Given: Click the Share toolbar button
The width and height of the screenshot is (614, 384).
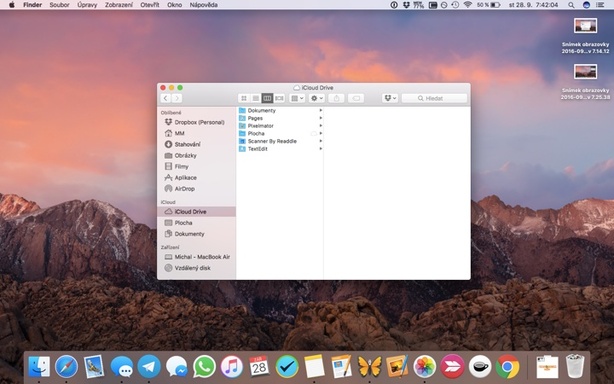Looking at the screenshot, I should [x=336, y=98].
